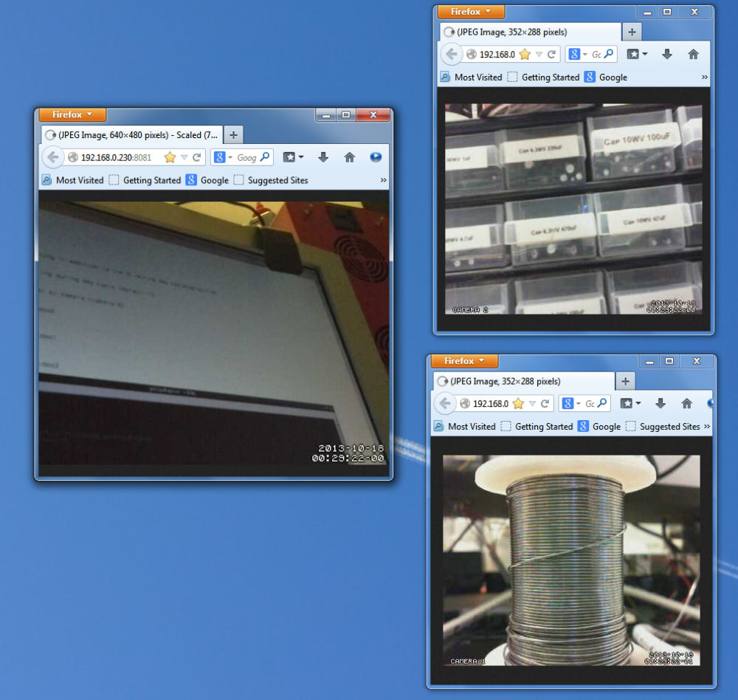The height and width of the screenshot is (700, 738).
Task: Open Bookmarks dropdown in the capacitor bins window
Action: click(637, 54)
